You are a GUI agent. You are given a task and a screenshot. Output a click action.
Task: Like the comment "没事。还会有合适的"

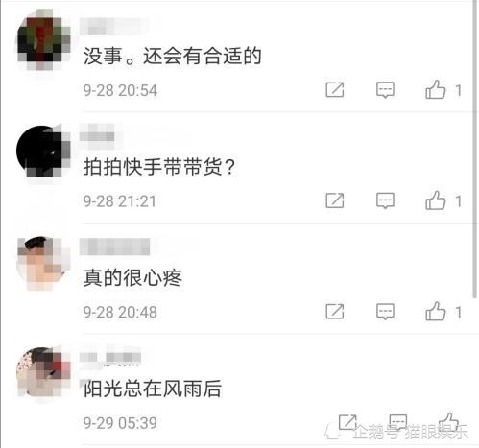pyautogui.click(x=435, y=89)
